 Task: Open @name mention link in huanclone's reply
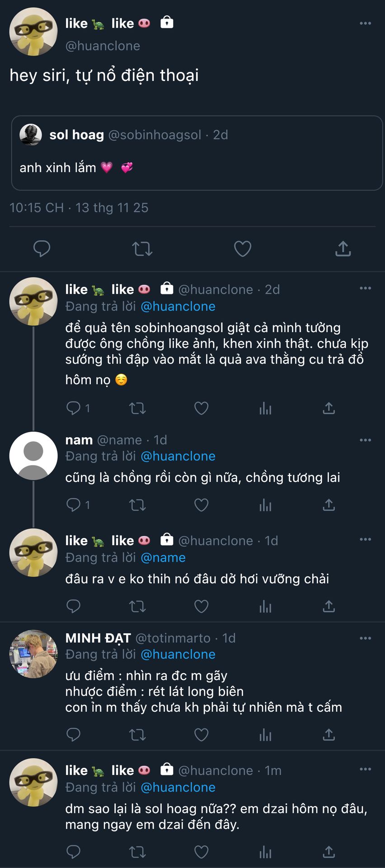click(x=163, y=557)
